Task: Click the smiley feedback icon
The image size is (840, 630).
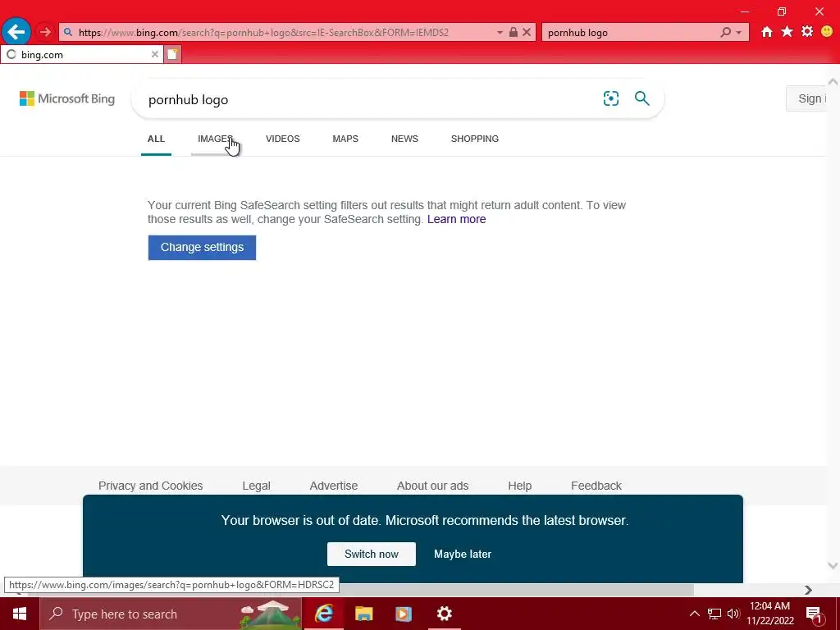Action: pos(827,32)
